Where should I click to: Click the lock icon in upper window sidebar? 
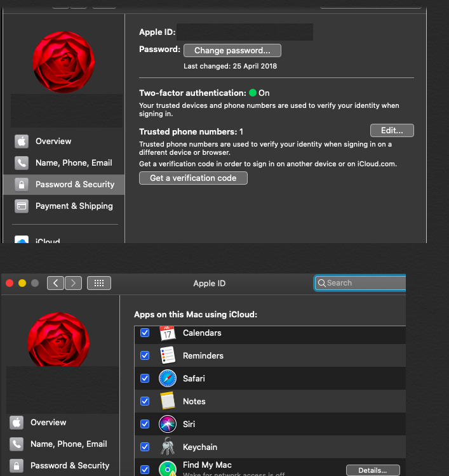[22, 184]
